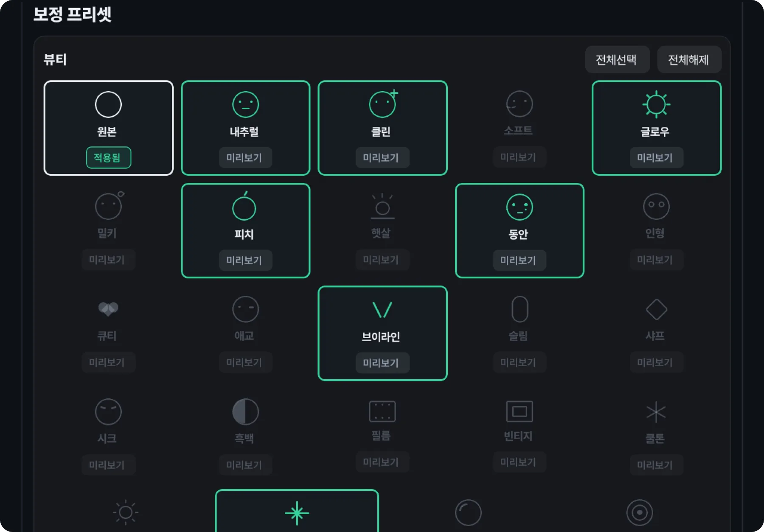764x532 pixels.
Task: Preview the 내추럴 preset with 미리보기
Action: 245,158
